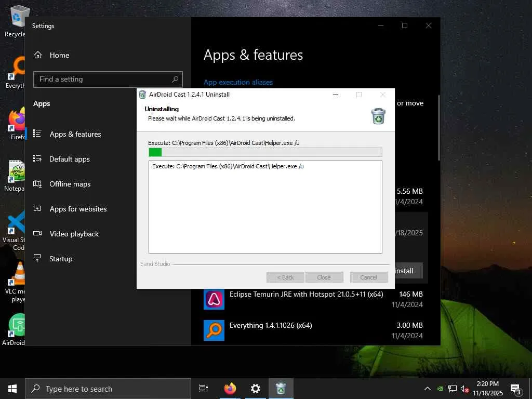Switch to Settings gear on taskbar
The image size is (532, 399).
coord(255,389)
